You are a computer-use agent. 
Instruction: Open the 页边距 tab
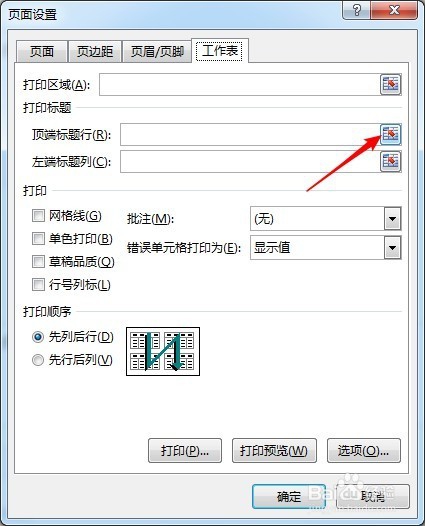coord(95,51)
